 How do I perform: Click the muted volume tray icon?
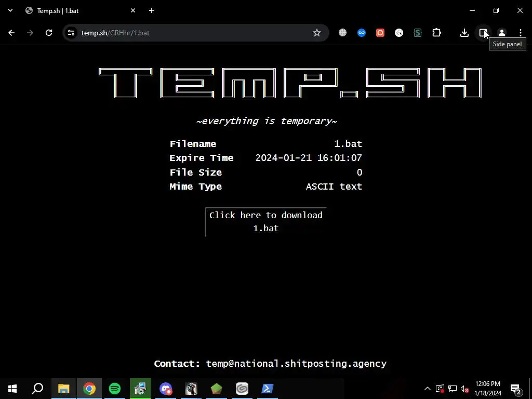click(465, 389)
